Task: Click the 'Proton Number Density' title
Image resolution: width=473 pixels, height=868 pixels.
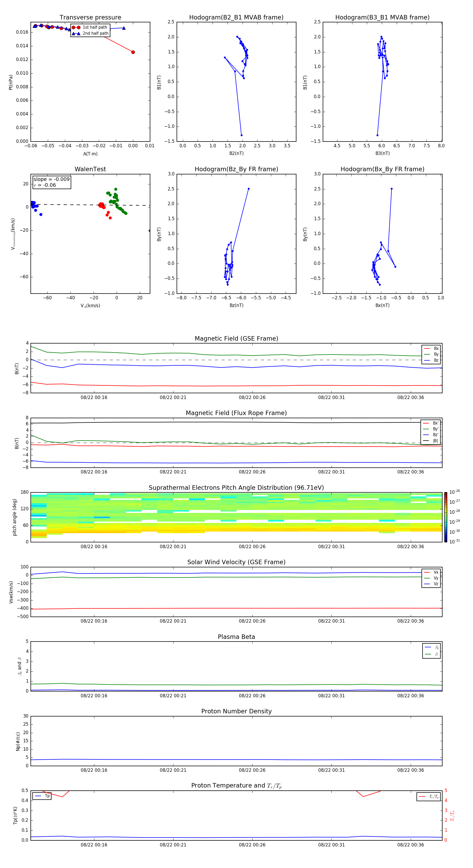Action: pyautogui.click(x=236, y=711)
